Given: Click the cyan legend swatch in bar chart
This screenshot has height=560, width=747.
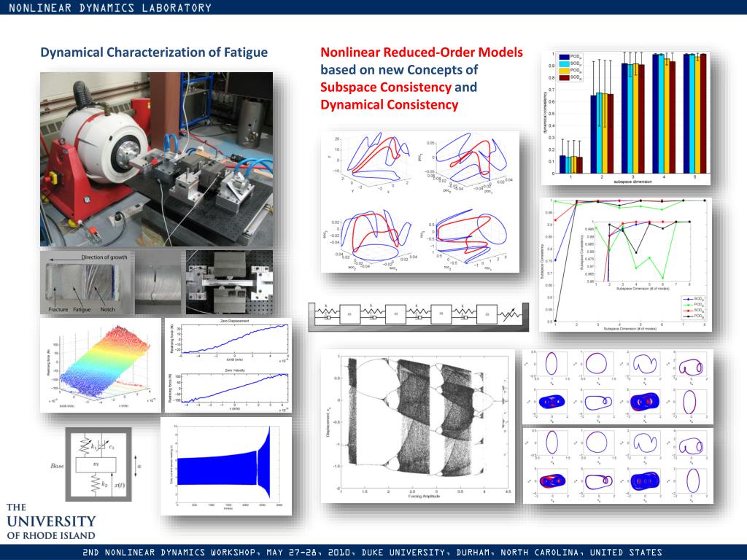Looking at the screenshot, I should tap(565, 63).
